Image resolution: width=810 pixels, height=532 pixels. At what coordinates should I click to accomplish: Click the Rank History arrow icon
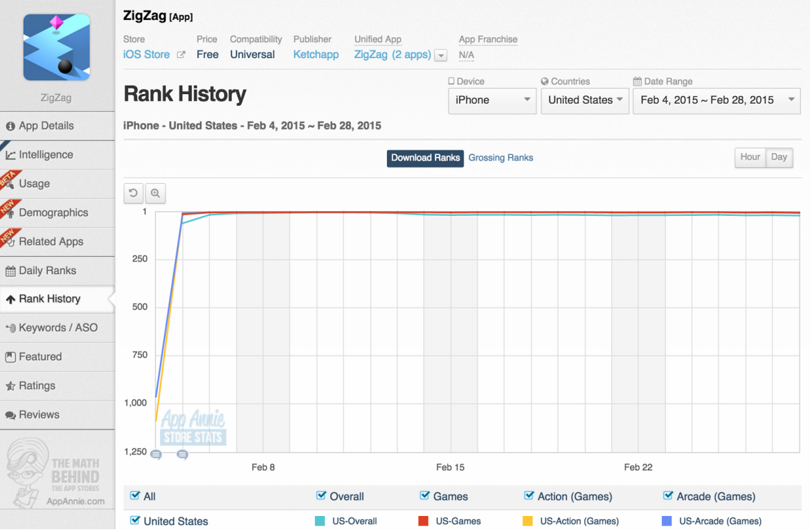pos(10,300)
